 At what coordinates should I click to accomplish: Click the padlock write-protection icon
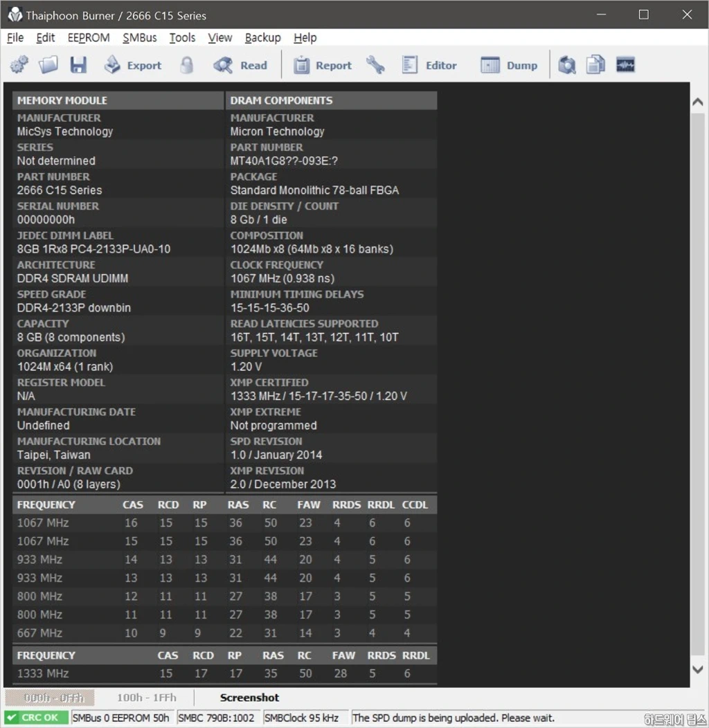187,65
